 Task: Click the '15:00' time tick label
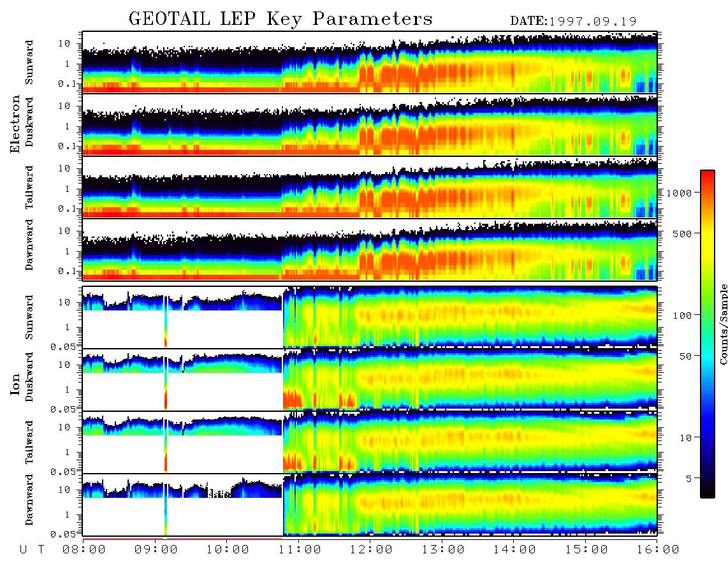[586, 550]
